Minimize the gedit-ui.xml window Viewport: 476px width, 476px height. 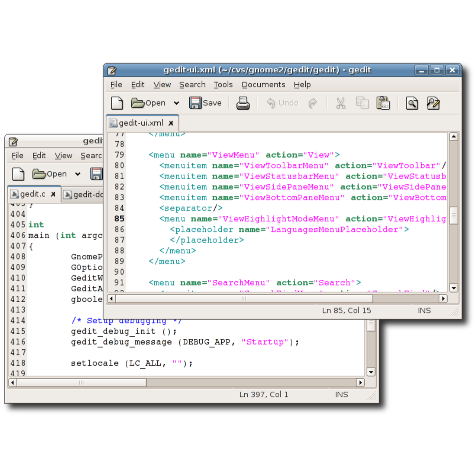click(422, 70)
